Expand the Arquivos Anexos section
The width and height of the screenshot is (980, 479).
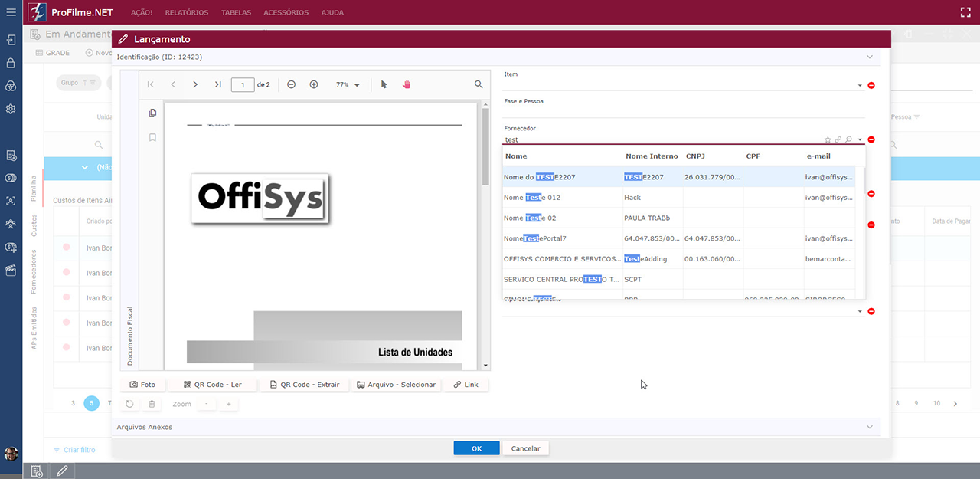[869, 427]
